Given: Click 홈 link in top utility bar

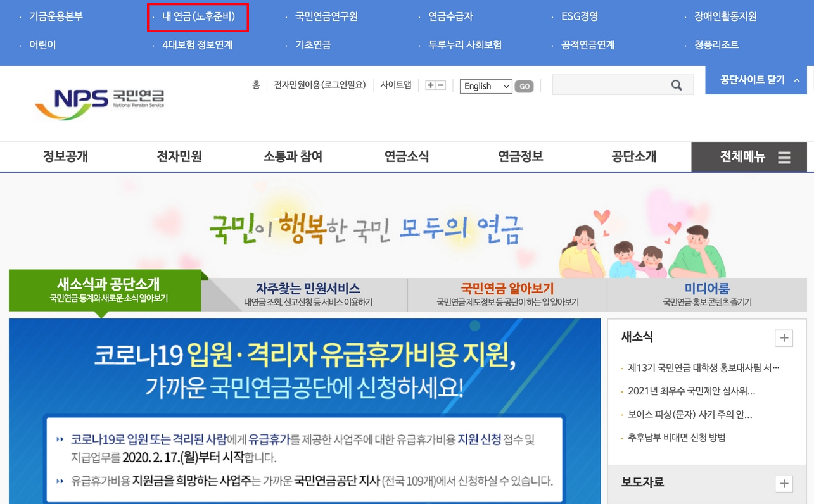Looking at the screenshot, I should [256, 85].
